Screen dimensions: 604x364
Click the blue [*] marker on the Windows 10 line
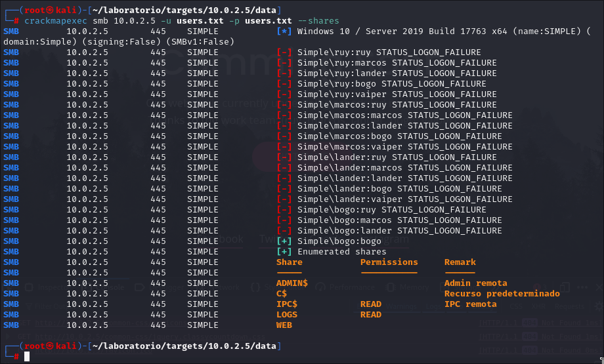point(284,31)
